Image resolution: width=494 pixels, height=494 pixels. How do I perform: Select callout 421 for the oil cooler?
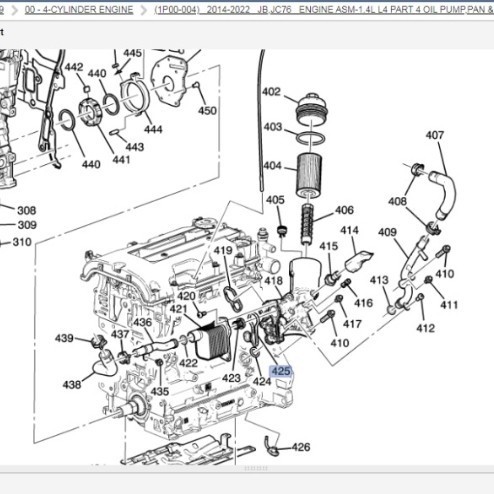tap(179, 309)
